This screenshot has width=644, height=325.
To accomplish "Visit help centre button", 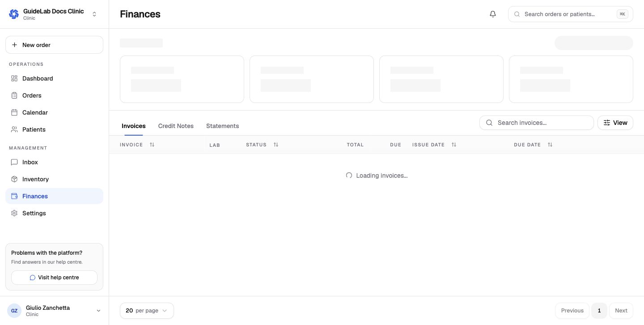I will click(55, 278).
